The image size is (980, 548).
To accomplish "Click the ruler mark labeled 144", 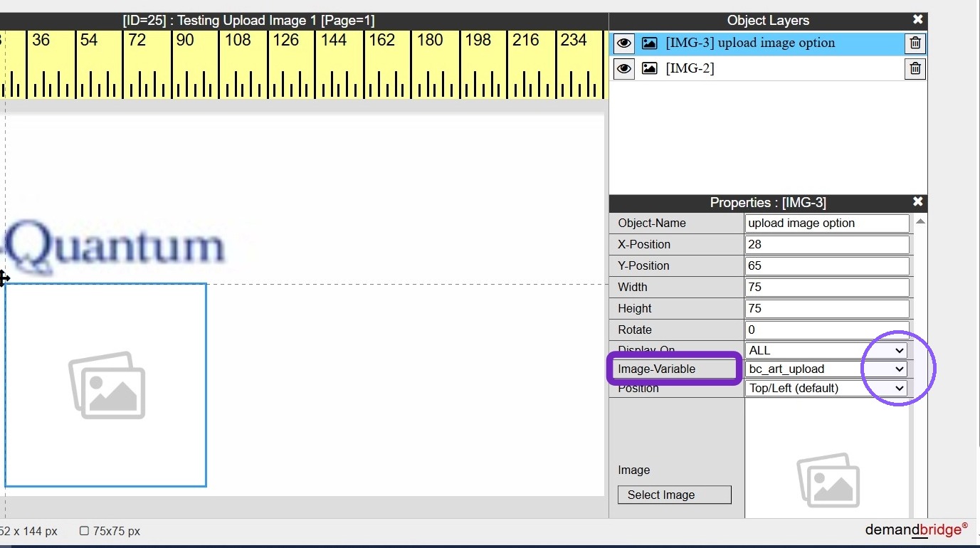I will click(x=334, y=40).
